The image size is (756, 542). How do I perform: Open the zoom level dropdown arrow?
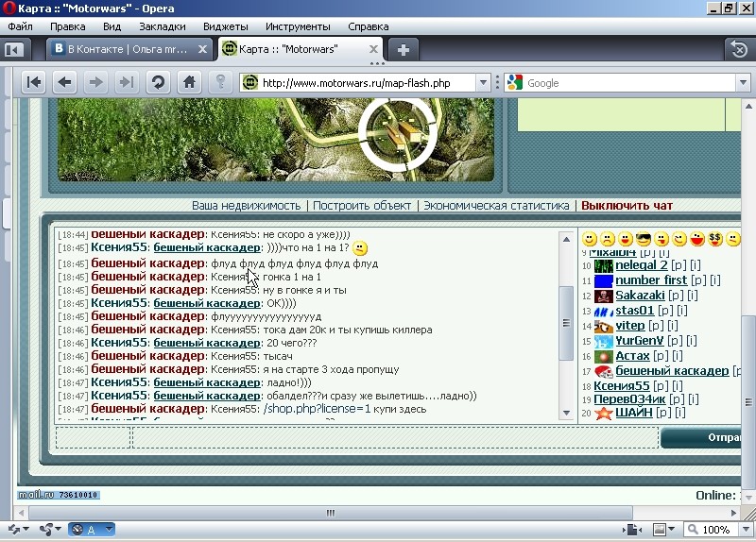tap(746, 530)
